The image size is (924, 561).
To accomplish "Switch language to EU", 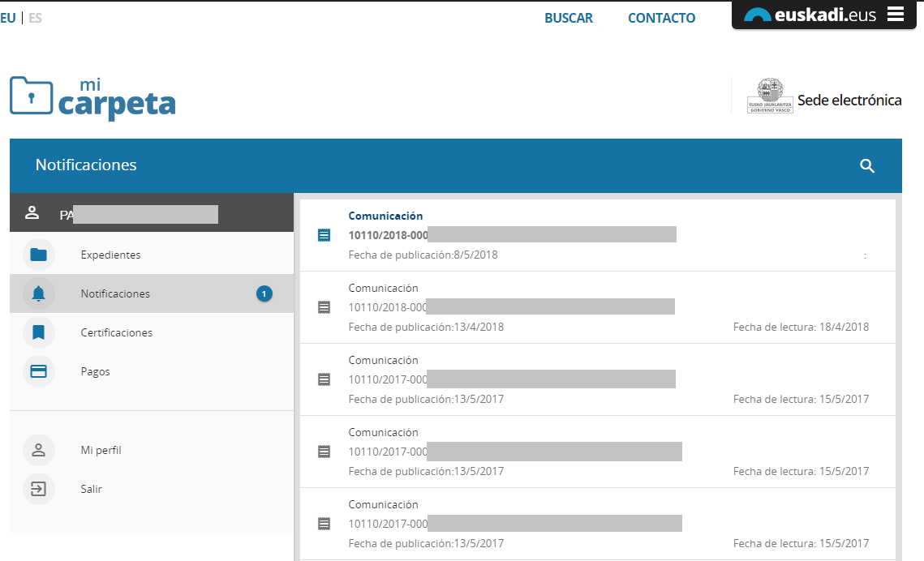I will click(8, 18).
